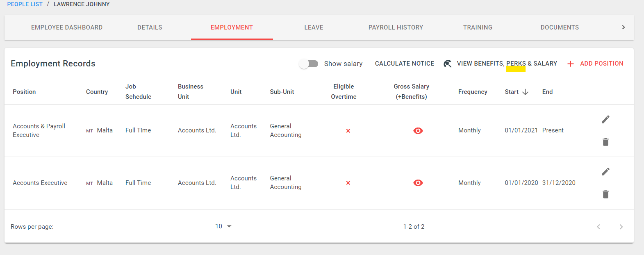Click the Job Schedule column header
The height and width of the screenshot is (255, 644).
click(x=138, y=91)
